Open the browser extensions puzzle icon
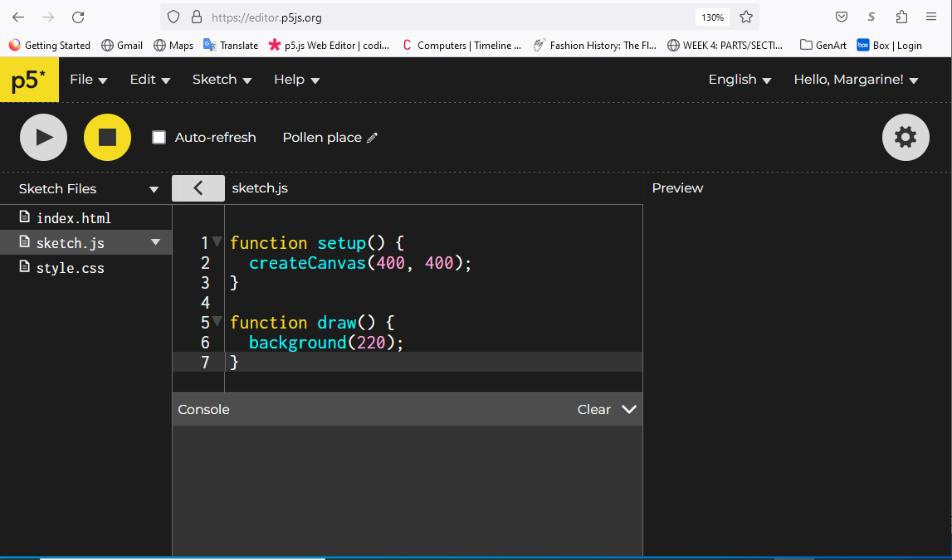Screen dimensions: 952x560 click(901, 17)
